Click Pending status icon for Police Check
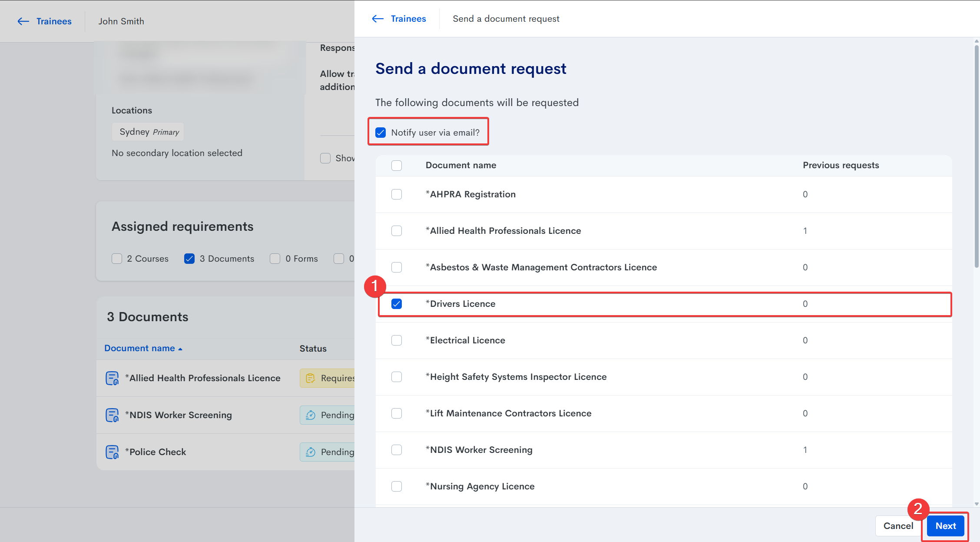 (x=310, y=452)
